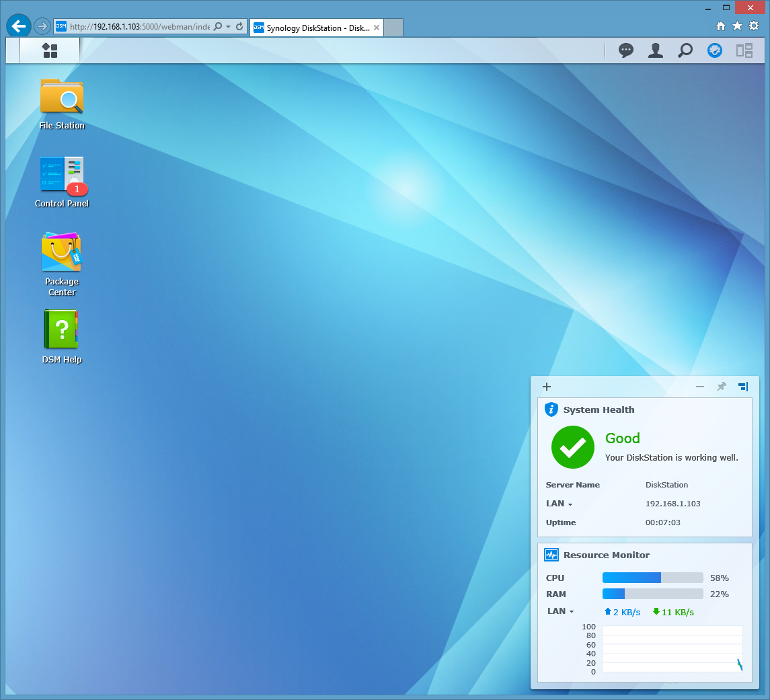Click the URL address field

pyautogui.click(x=139, y=26)
